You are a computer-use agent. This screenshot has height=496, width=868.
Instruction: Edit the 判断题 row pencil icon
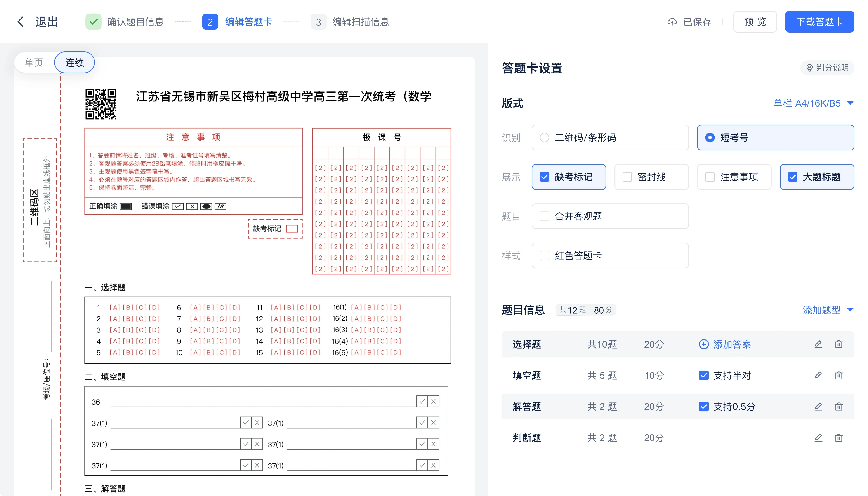pyautogui.click(x=818, y=438)
